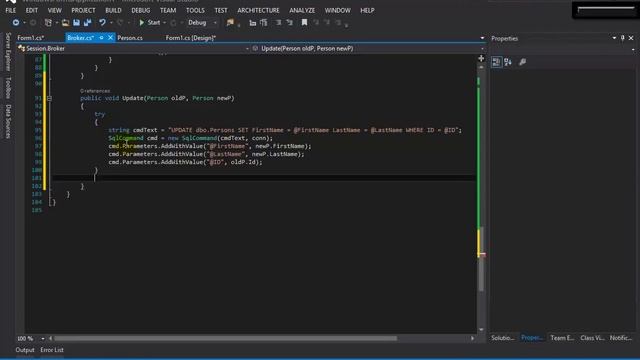This screenshot has width=640, height=360.
Task: Open the WINDOW menu
Action: [x=338, y=10]
